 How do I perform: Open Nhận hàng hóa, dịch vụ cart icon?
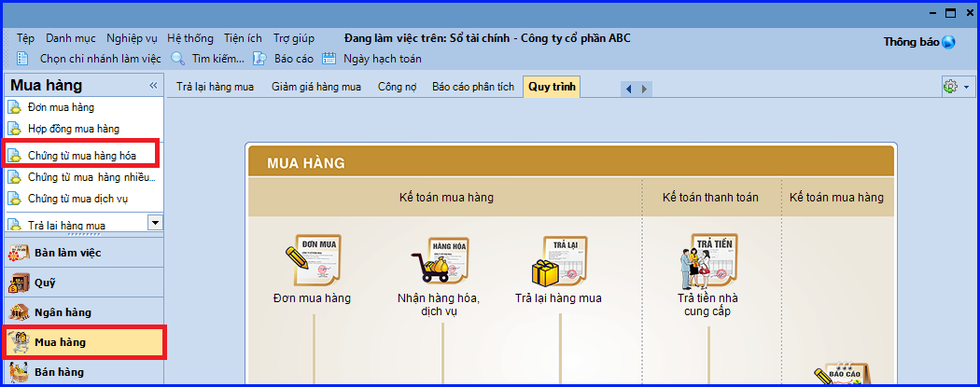tap(440, 259)
